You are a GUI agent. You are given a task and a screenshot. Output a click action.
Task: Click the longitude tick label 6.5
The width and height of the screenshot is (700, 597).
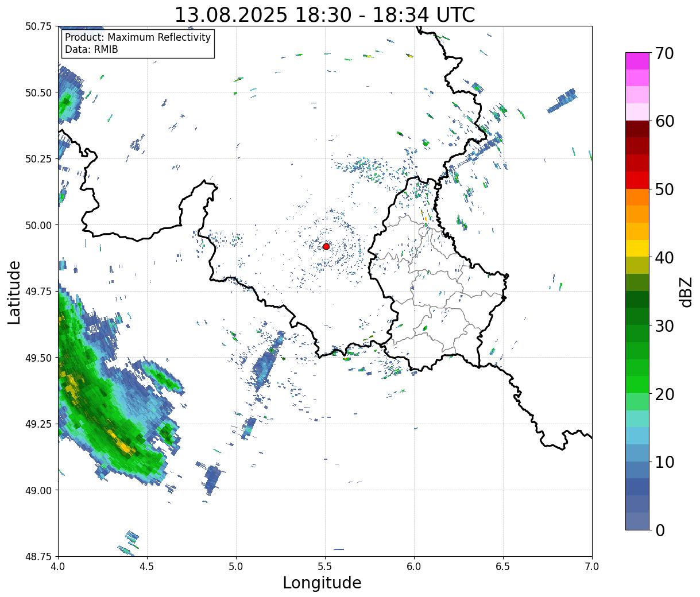503,566
